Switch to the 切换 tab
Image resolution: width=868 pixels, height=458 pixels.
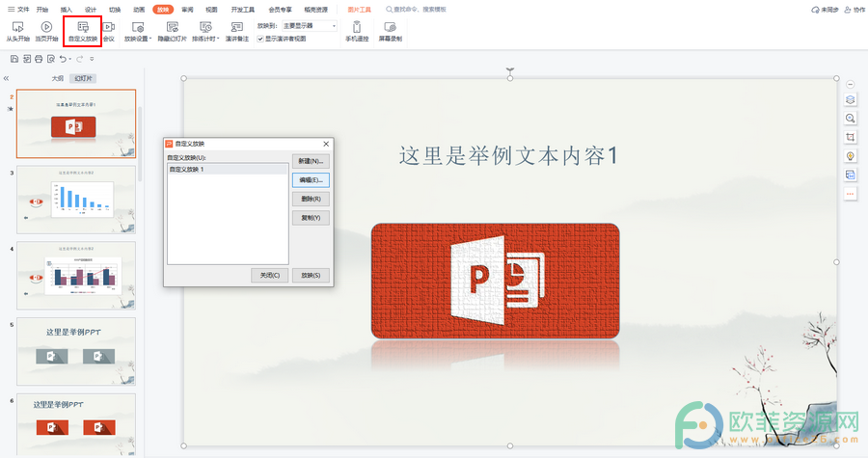[115, 10]
